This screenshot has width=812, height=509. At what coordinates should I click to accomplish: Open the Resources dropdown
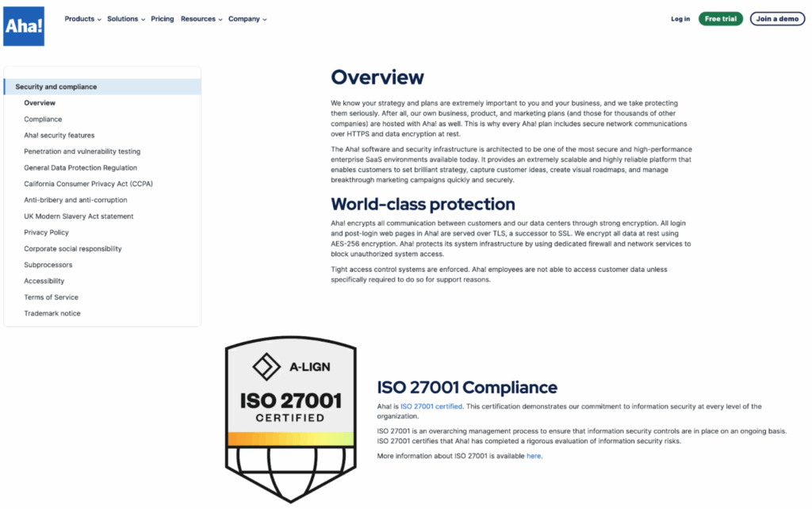(198, 19)
